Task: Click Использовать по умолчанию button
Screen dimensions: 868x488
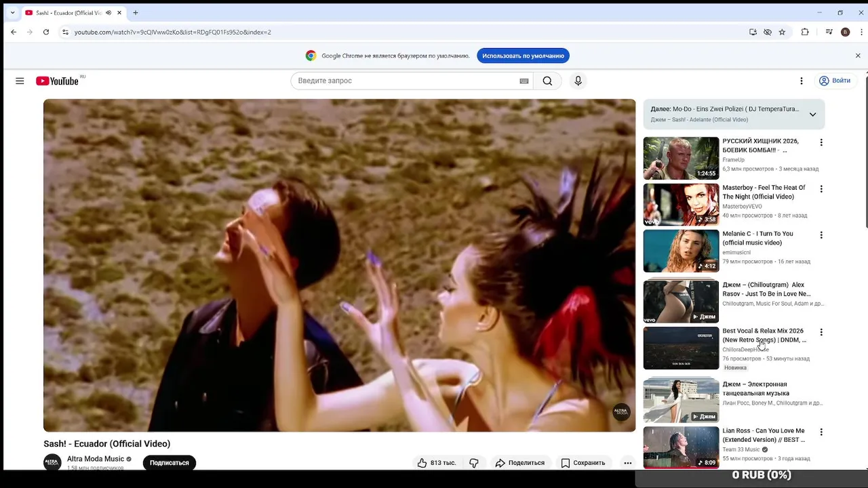Action: point(523,56)
